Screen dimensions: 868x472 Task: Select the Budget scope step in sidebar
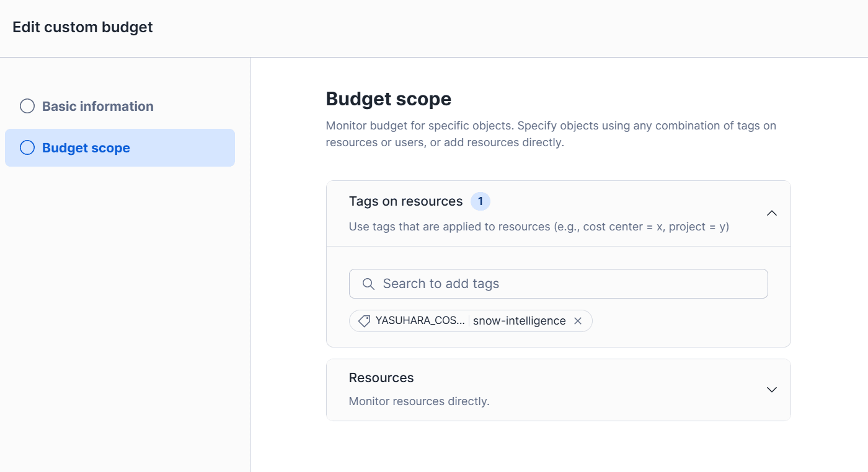(x=86, y=147)
